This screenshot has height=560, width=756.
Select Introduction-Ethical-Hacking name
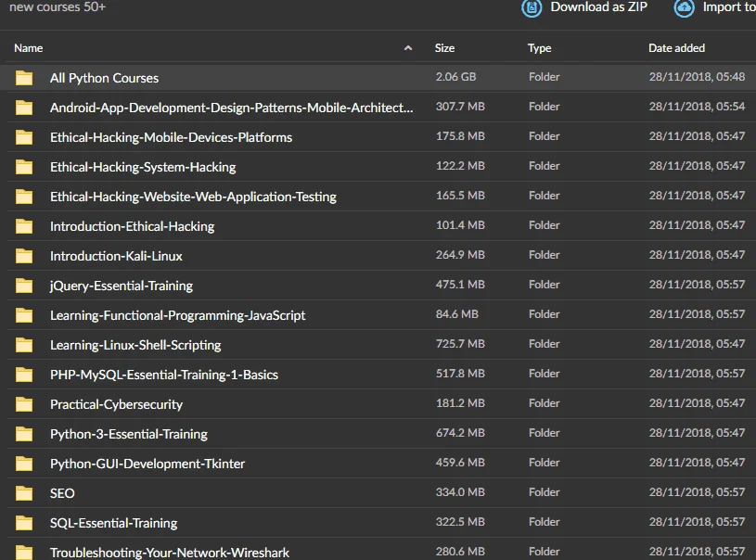pos(132,226)
